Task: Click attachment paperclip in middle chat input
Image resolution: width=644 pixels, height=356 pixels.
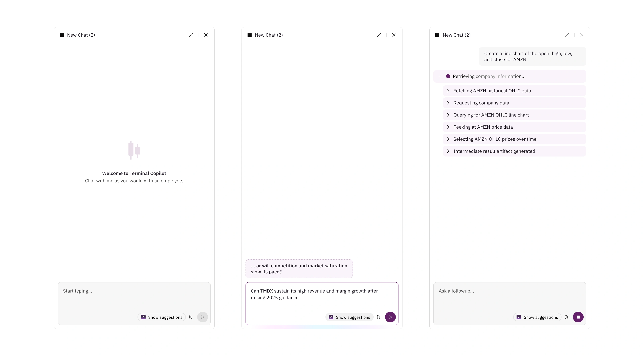Action: [379, 317]
